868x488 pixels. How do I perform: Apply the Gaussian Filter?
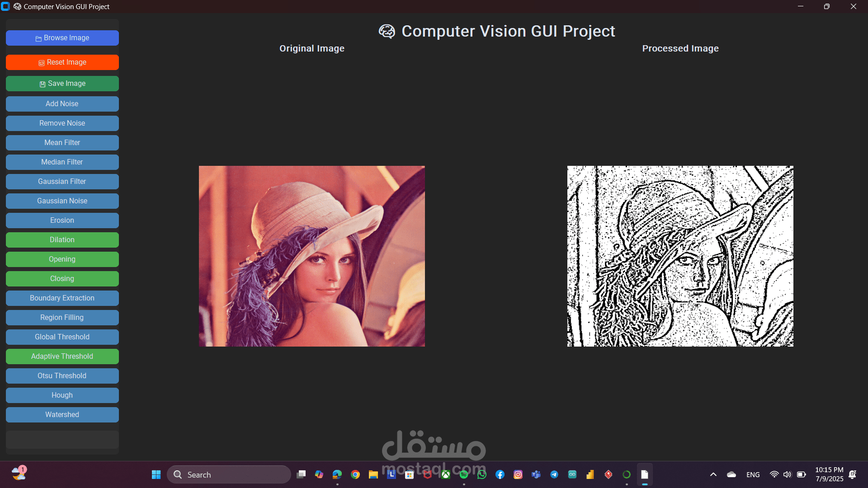[62, 182]
